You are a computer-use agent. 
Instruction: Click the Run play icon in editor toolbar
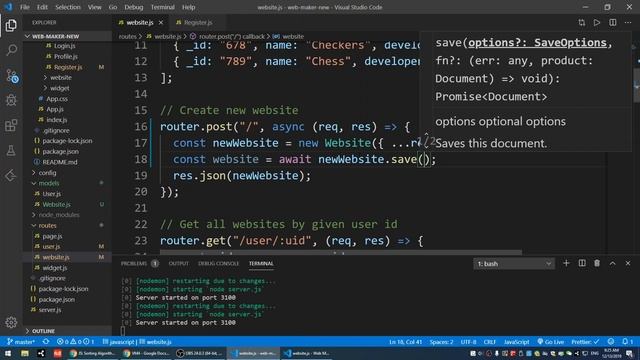pos(597,23)
